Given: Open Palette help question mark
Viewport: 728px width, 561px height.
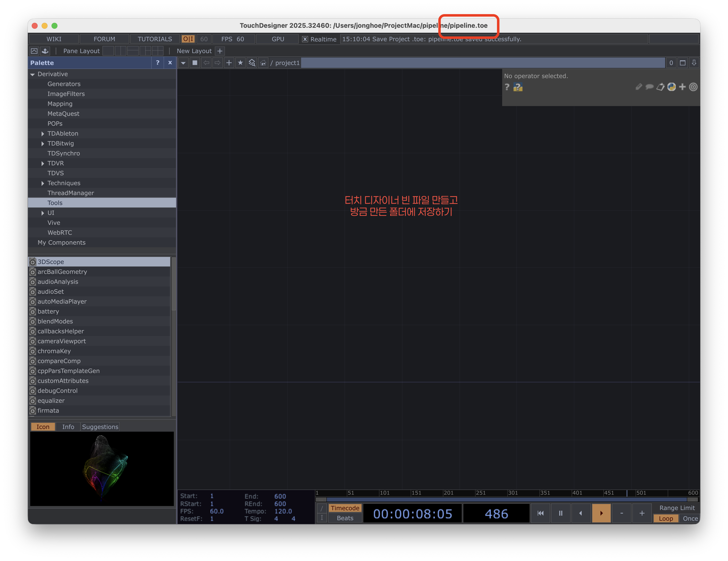Looking at the screenshot, I should tap(158, 63).
